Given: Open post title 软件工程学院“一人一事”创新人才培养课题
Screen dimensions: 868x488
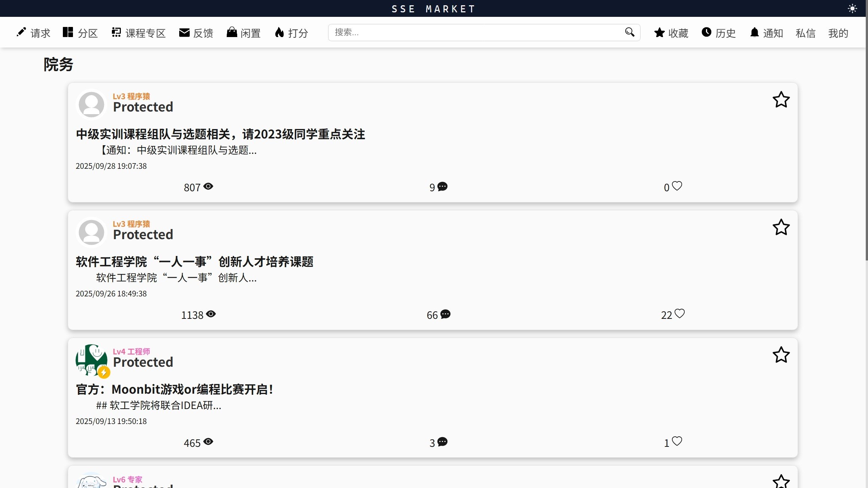Looking at the screenshot, I should coord(195,262).
